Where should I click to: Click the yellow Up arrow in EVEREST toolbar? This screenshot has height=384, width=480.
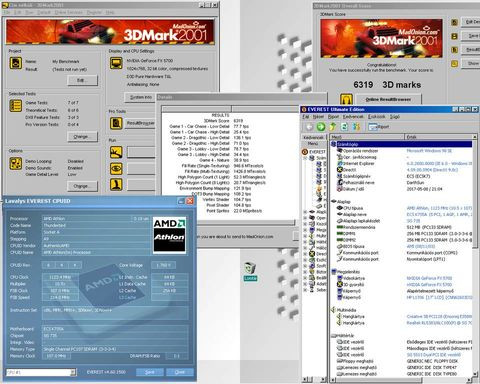click(333, 127)
